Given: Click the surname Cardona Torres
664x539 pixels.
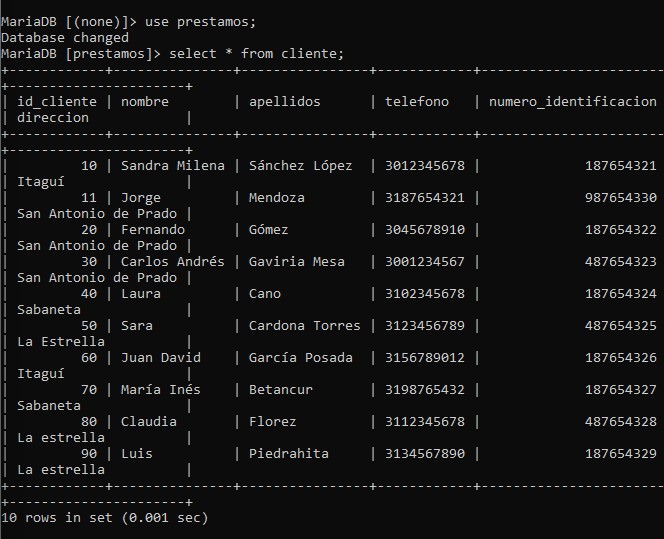Looking at the screenshot, I should pyautogui.click(x=304, y=326).
